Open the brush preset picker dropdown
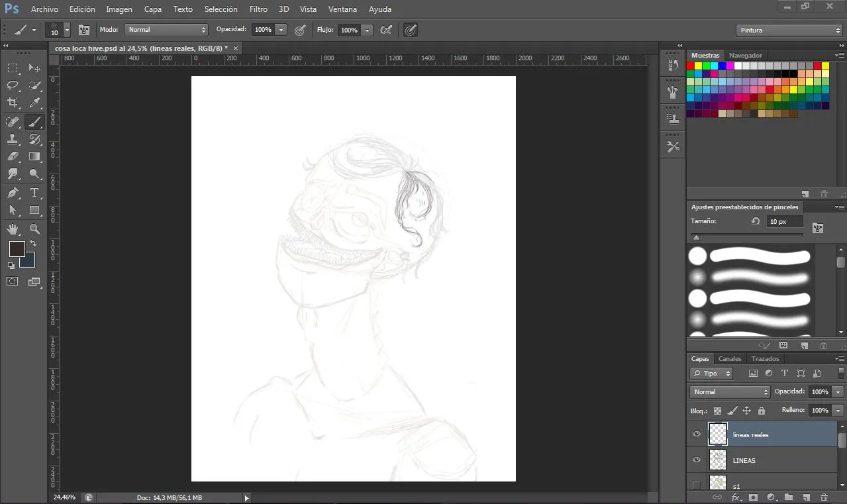The width and height of the screenshot is (847, 504). [x=67, y=30]
